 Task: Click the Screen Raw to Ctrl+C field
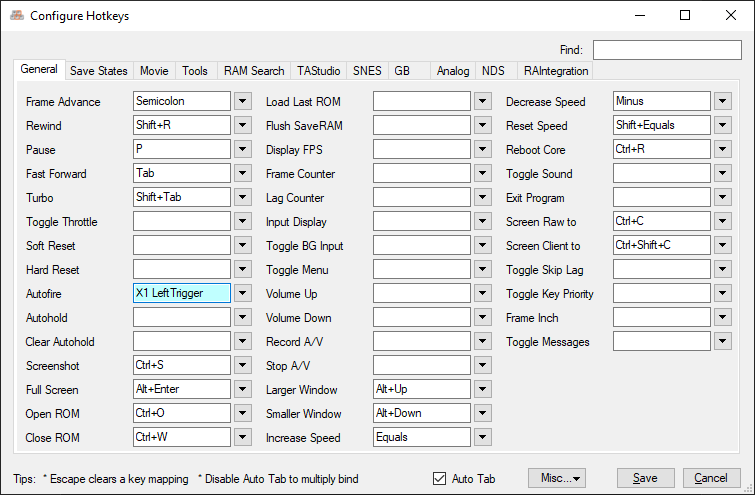pyautogui.click(x=662, y=221)
